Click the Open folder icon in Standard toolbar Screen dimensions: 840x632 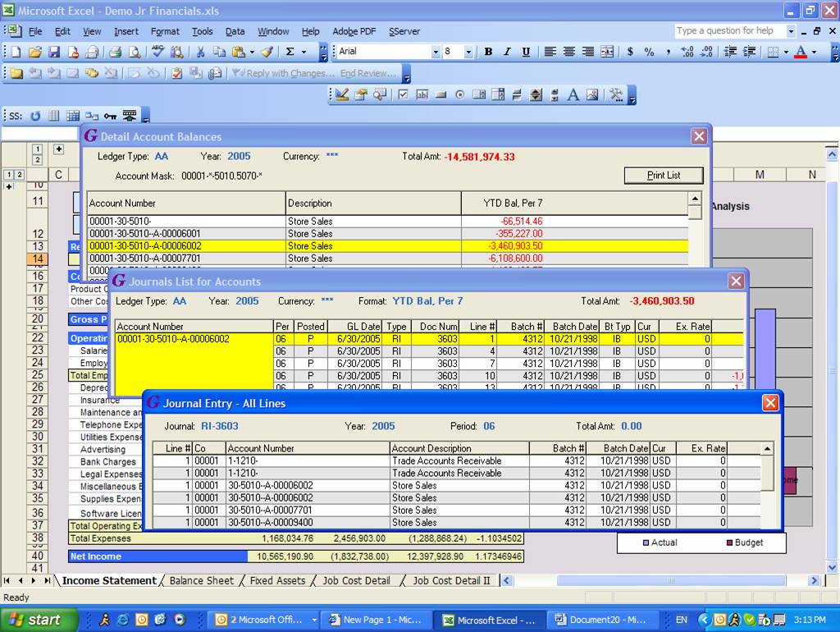34,52
